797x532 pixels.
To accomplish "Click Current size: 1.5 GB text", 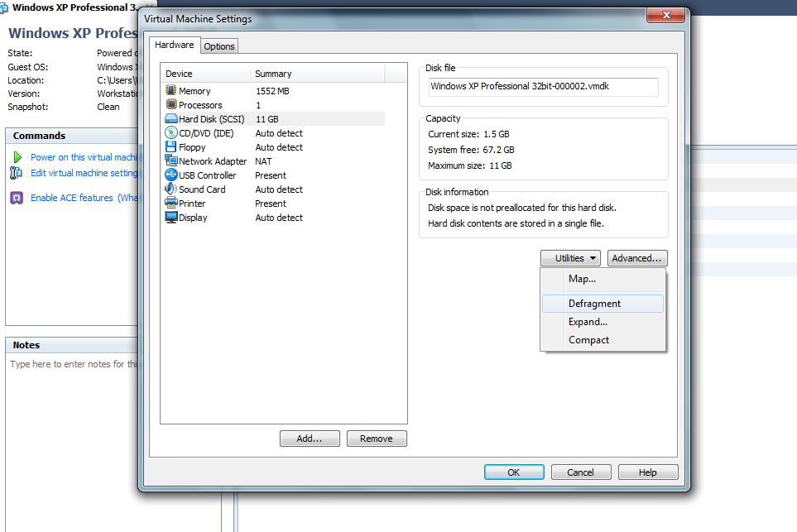I will (468, 134).
